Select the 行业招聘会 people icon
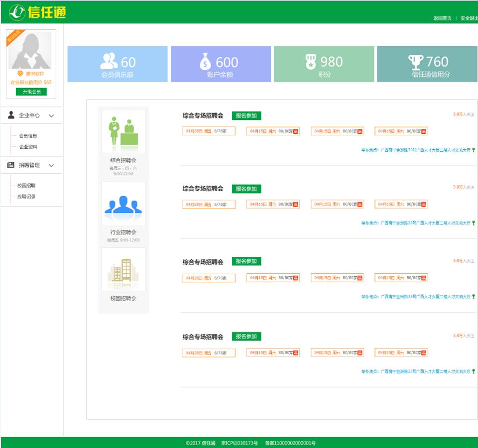This screenshot has width=478, height=448. [123, 204]
